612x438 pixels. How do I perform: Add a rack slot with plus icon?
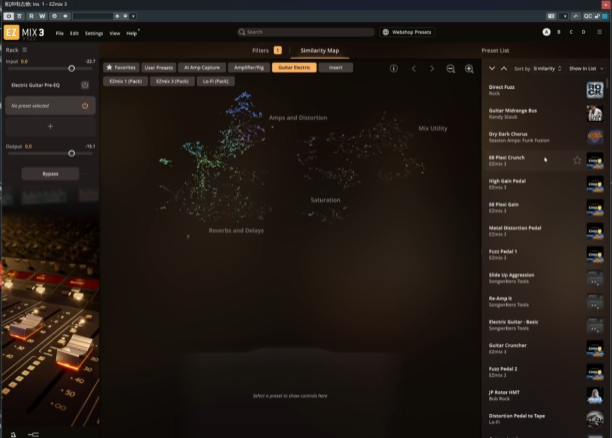click(x=50, y=127)
